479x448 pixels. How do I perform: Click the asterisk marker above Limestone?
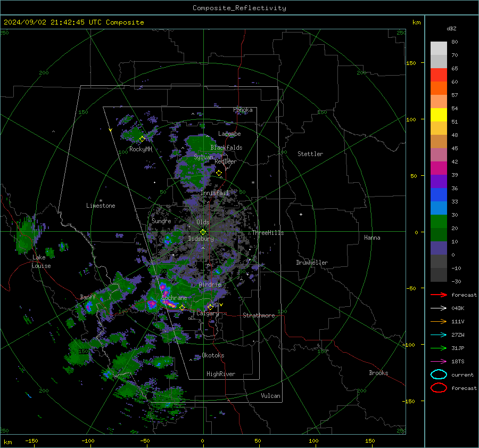coord(101,201)
